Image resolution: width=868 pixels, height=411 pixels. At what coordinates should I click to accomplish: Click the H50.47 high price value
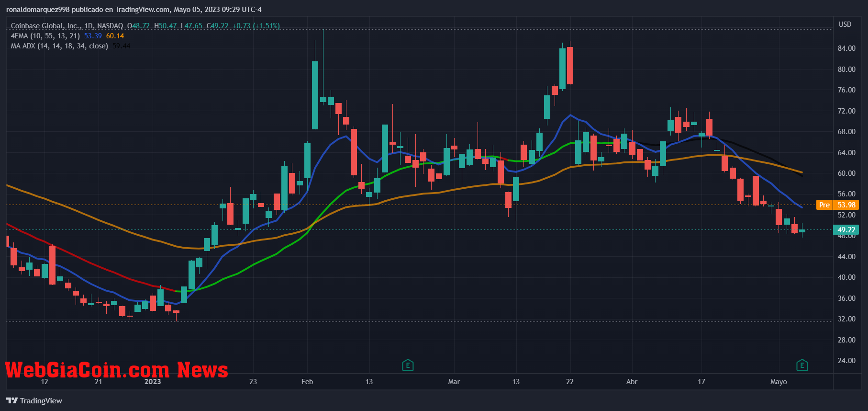(166, 26)
